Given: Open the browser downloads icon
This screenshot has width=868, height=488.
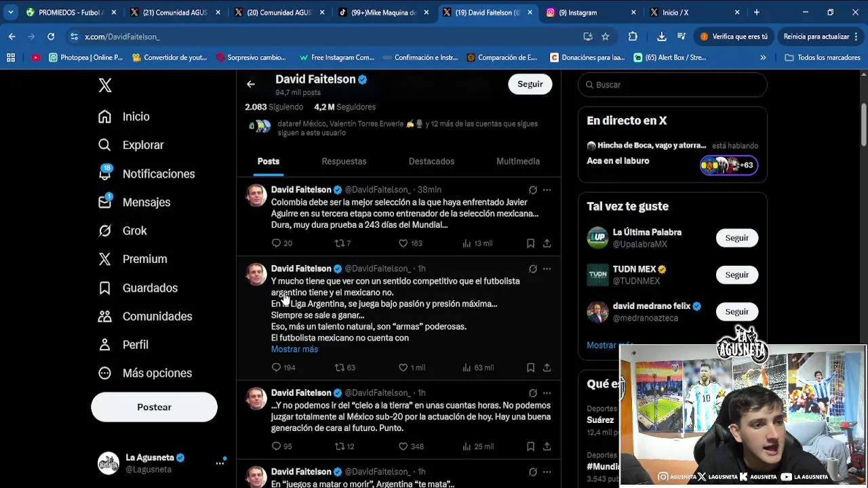Looking at the screenshot, I should pos(662,37).
